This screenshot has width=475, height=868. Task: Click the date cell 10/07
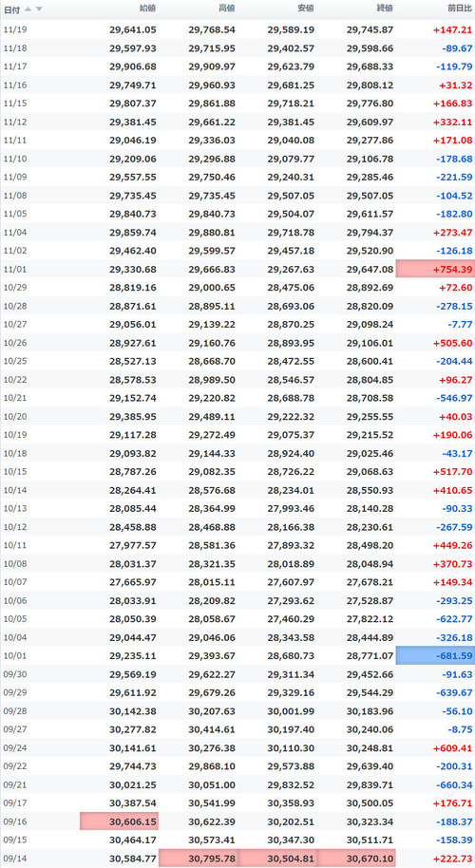[15, 582]
